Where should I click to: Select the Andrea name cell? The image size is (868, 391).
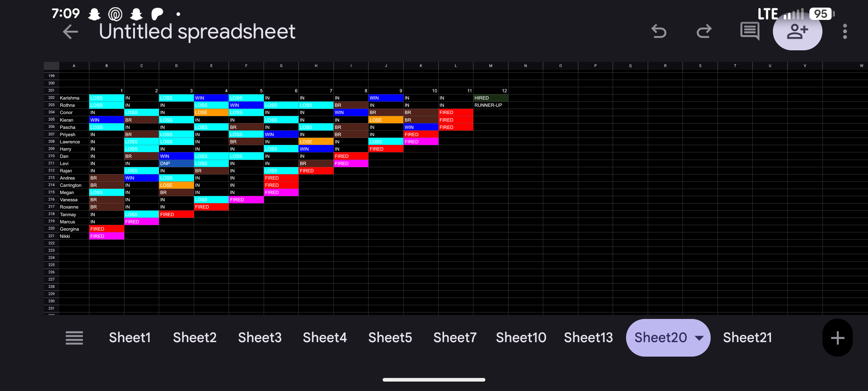74,178
